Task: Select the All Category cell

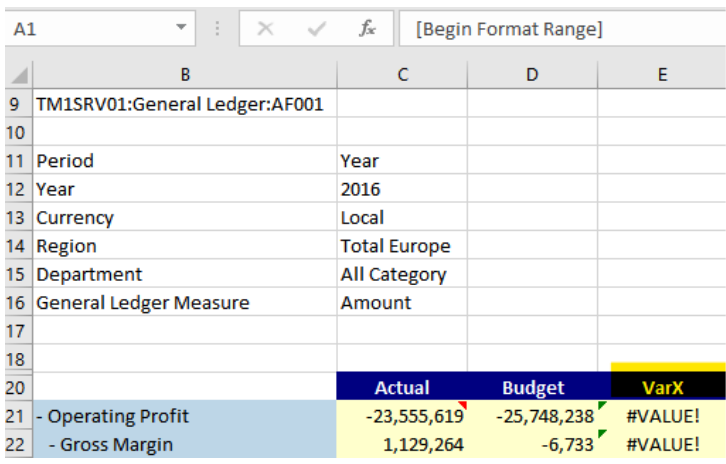Action: (402, 274)
